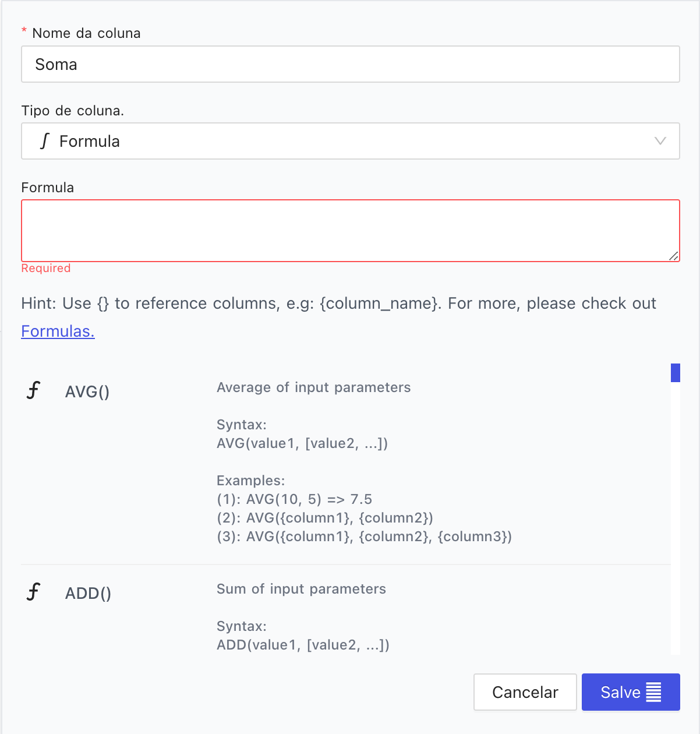Select the AVG() function name label
The width and height of the screenshot is (700, 734).
87,392
